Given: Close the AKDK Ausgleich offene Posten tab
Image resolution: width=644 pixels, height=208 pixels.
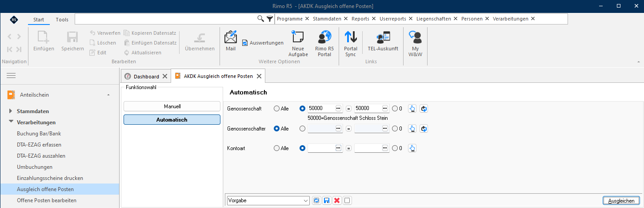Looking at the screenshot, I should pyautogui.click(x=259, y=76).
